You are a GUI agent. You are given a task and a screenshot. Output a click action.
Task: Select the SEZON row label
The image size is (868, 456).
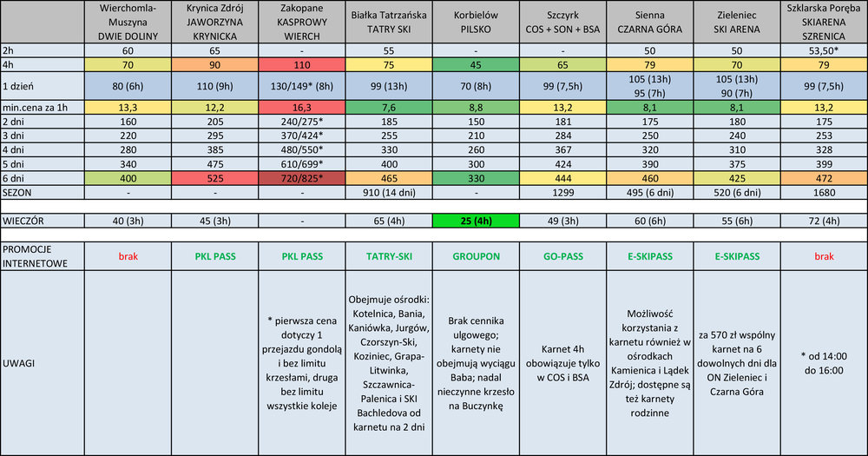pyautogui.click(x=43, y=193)
